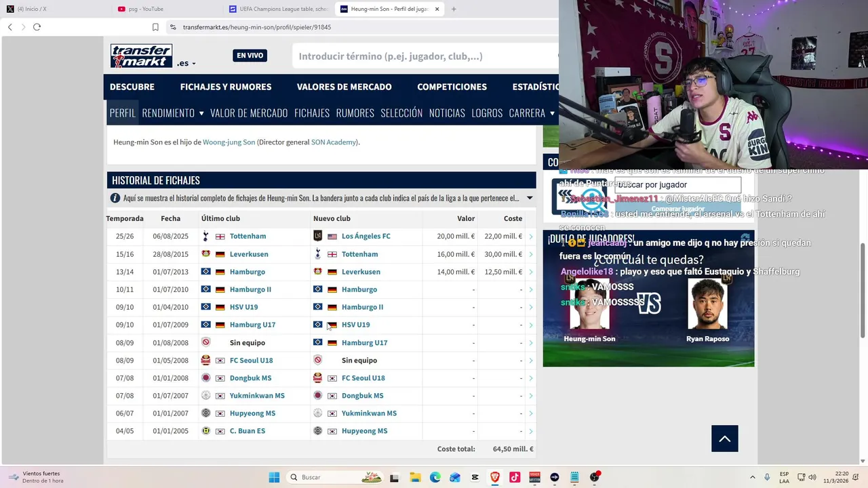Open the Leverkusen to Tottenham transfer arrow
Screen dimensions: 868x488
530,254
